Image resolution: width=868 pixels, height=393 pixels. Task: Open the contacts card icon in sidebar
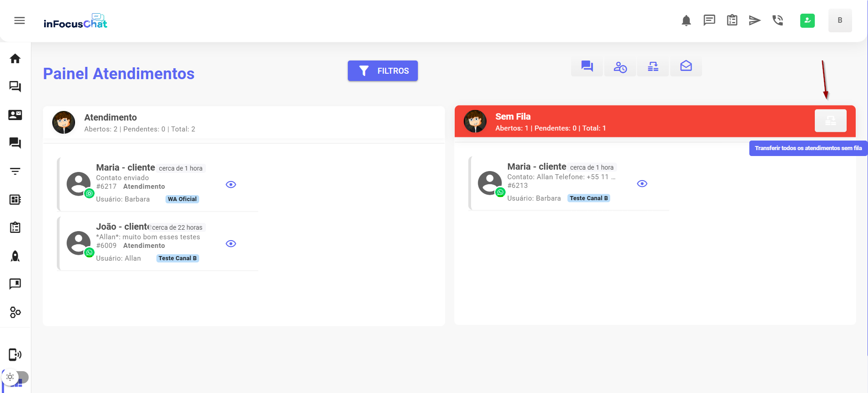(15, 115)
